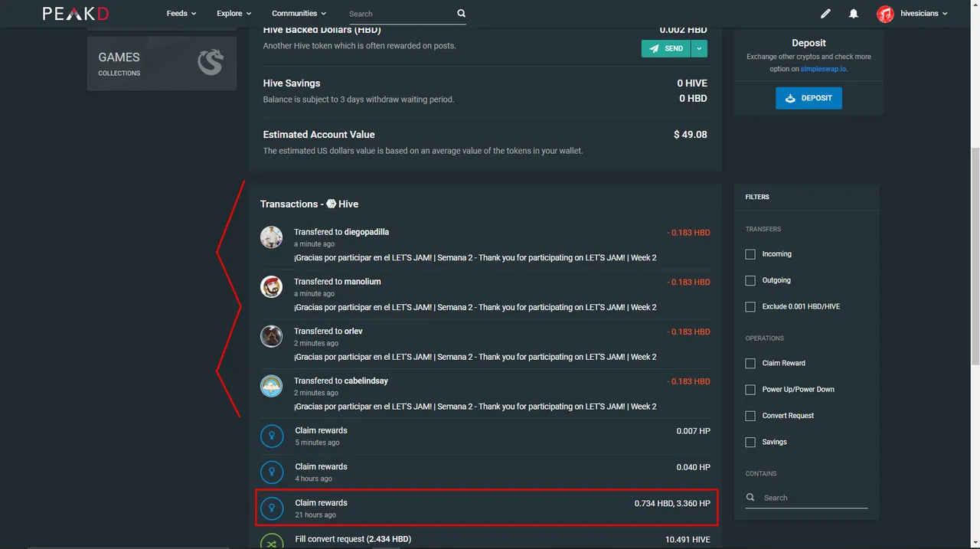
Task: Open the HBD Send options dropdown arrow
Action: [699, 48]
